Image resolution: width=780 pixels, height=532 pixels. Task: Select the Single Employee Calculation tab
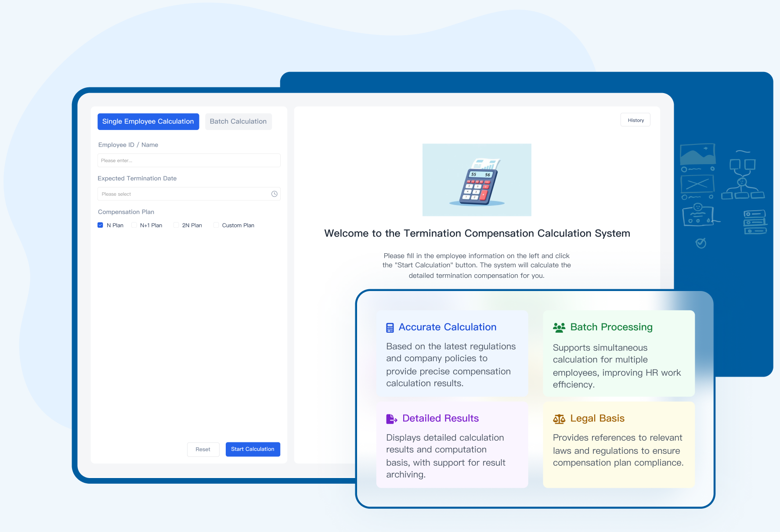(148, 122)
